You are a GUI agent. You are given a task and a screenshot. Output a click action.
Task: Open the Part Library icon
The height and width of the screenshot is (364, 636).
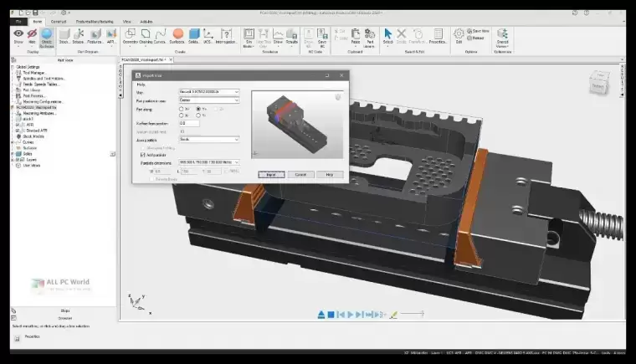click(370, 33)
